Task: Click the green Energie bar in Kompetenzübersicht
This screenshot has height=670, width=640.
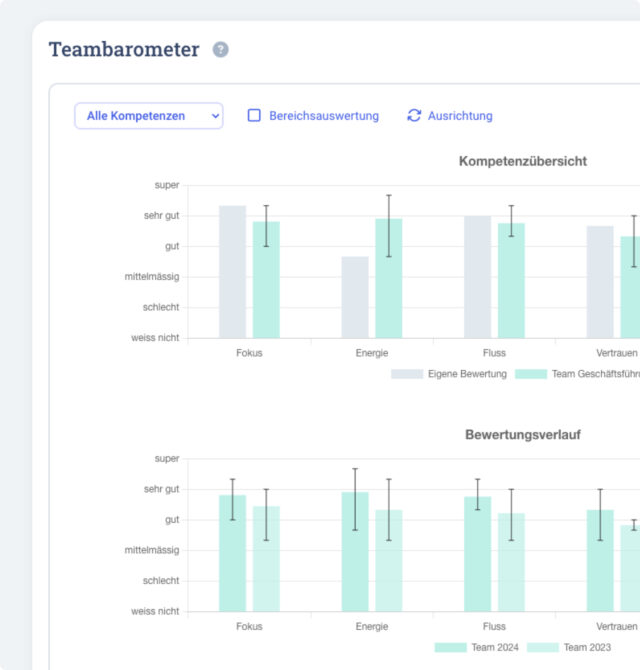Action: click(x=389, y=278)
